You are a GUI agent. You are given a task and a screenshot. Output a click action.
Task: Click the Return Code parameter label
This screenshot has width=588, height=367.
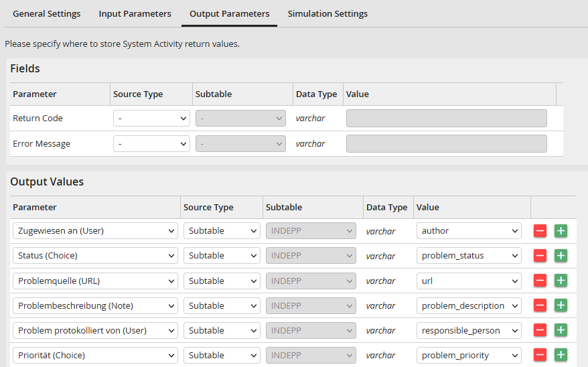click(x=38, y=118)
